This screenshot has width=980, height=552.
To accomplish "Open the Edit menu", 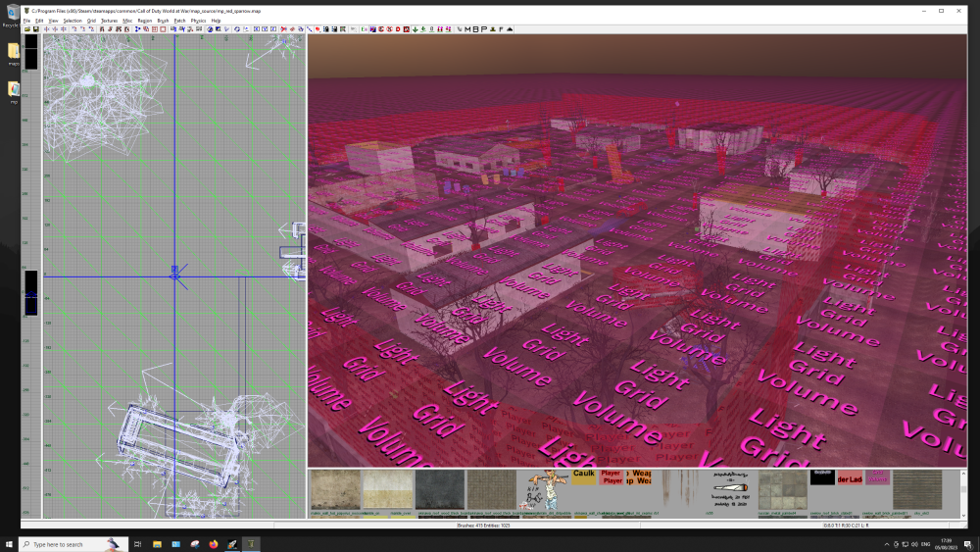I will pos(39,21).
